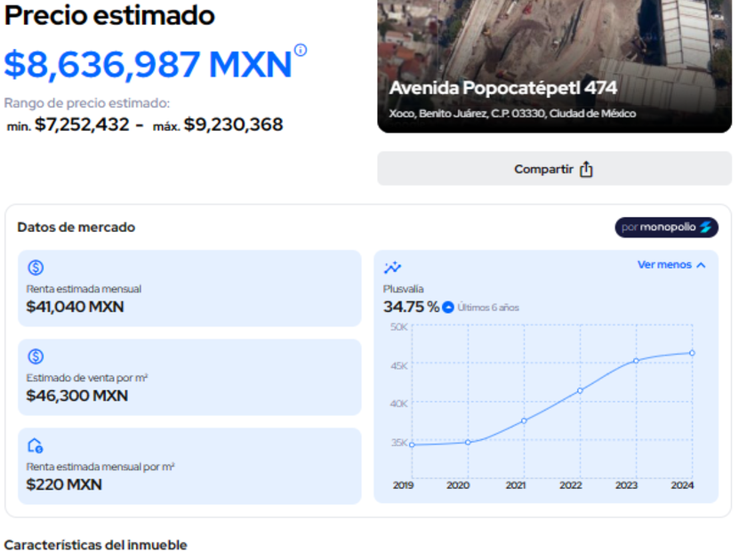Select the 2022 data point on the chart
The width and height of the screenshot is (747, 560).
tap(580, 390)
